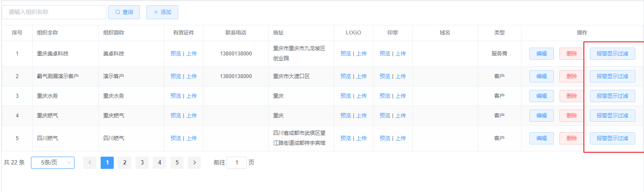Delete the 霸气测漏演示客户 organization
This screenshot has height=192, width=644.
coord(572,76)
